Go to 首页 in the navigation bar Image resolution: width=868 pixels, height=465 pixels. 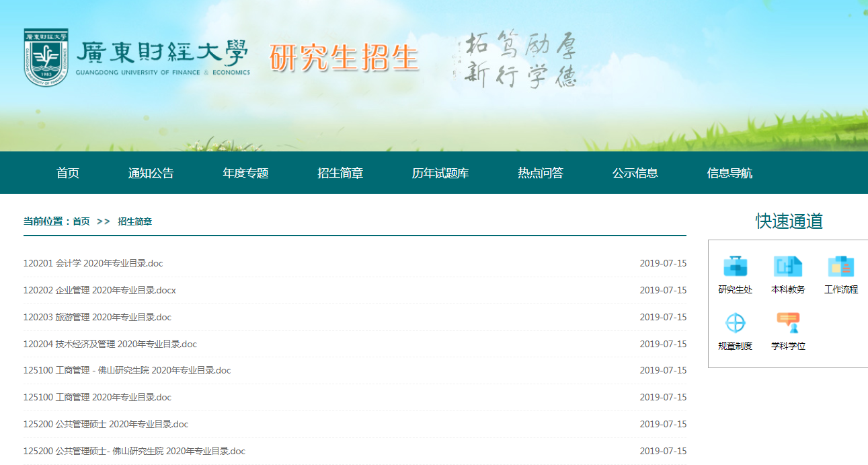[x=68, y=173]
